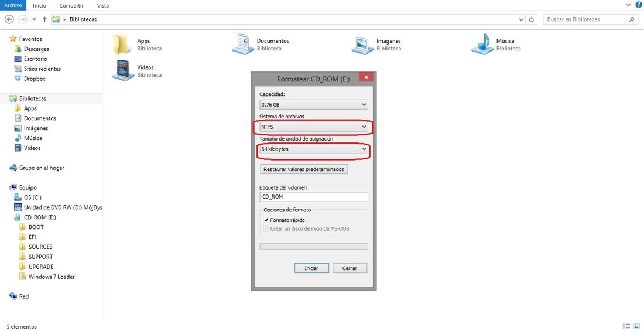
Task: Expand address bar history dropdown
Action: click(521, 19)
